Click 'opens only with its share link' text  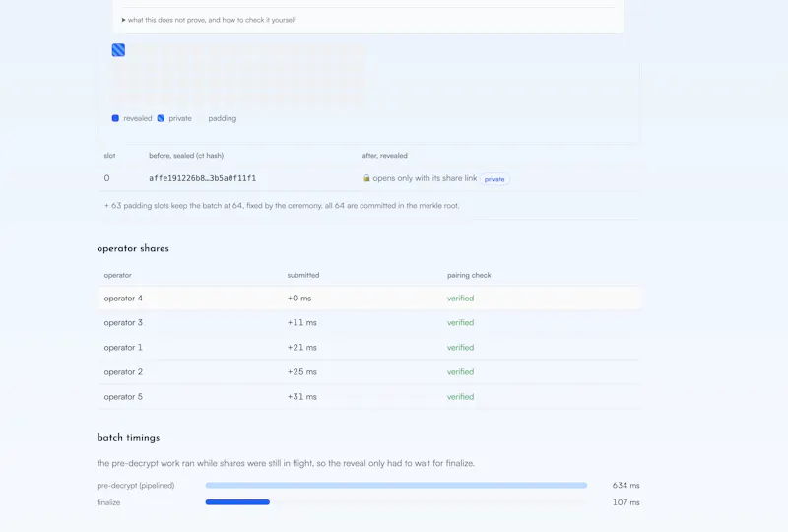tap(425, 178)
